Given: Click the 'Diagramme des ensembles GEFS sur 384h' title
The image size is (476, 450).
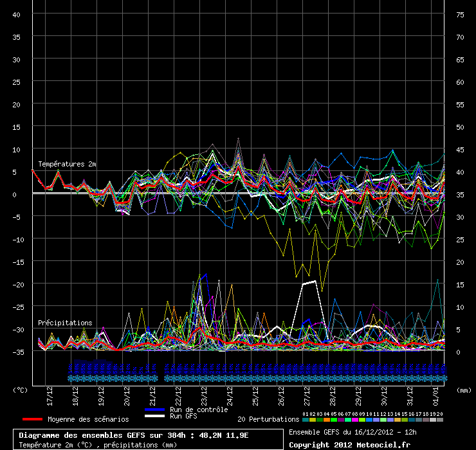Looking at the screenshot, I should 102,435.
